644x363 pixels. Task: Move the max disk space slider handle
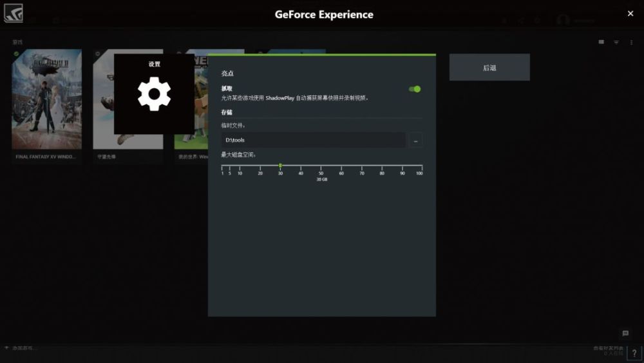(280, 165)
